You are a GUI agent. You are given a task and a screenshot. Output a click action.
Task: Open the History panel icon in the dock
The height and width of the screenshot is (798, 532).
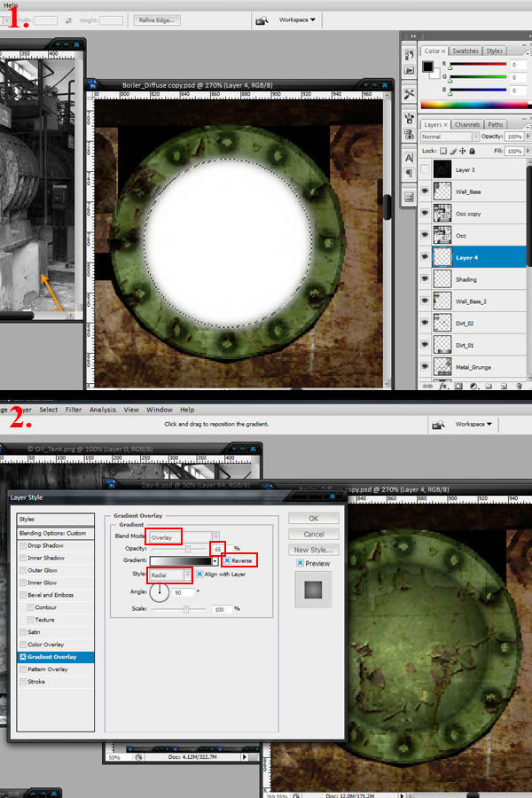coord(409,55)
